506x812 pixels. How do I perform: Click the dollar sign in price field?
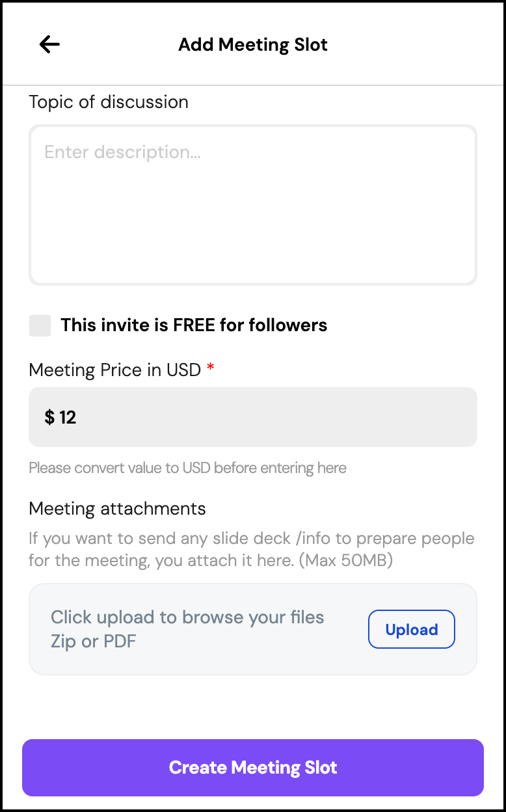(49, 417)
